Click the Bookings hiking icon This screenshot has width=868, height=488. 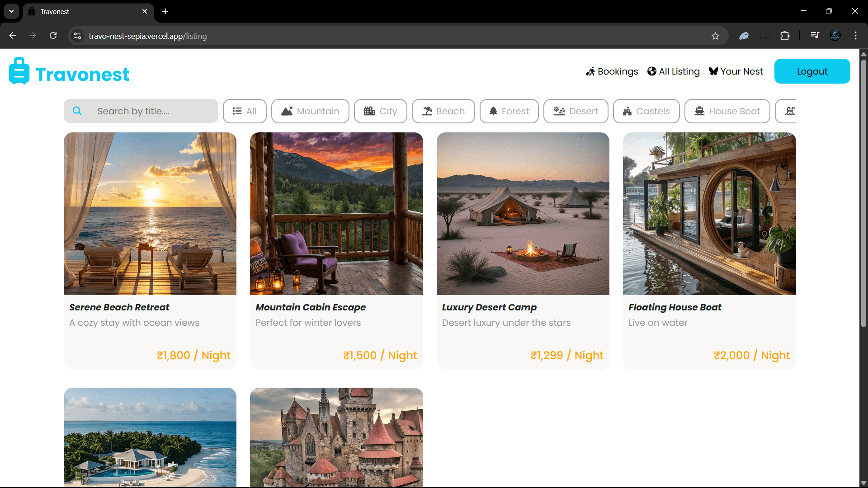click(590, 71)
